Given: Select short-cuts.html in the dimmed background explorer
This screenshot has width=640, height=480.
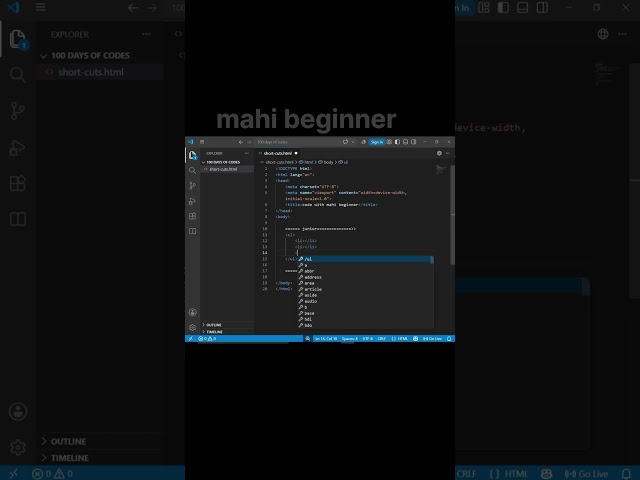Looking at the screenshot, I should click(101, 72).
